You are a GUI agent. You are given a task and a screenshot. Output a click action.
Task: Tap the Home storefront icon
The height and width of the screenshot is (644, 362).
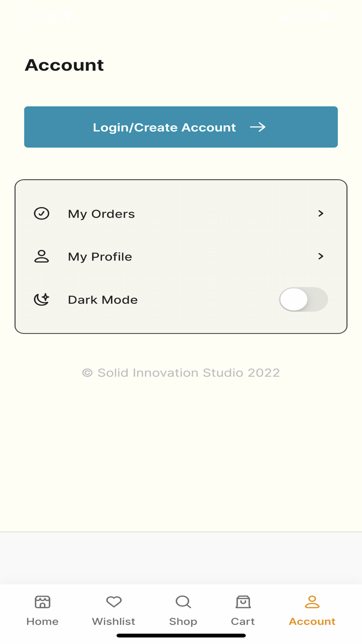click(x=42, y=602)
